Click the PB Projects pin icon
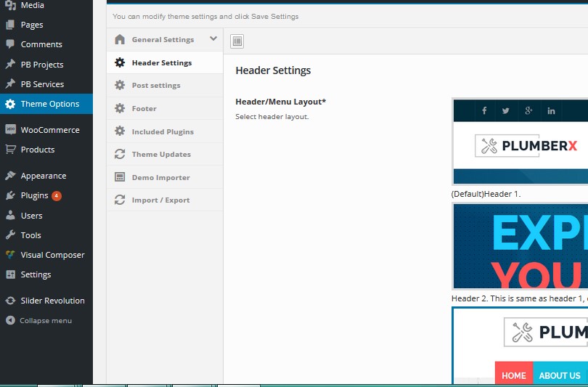 tap(10, 64)
